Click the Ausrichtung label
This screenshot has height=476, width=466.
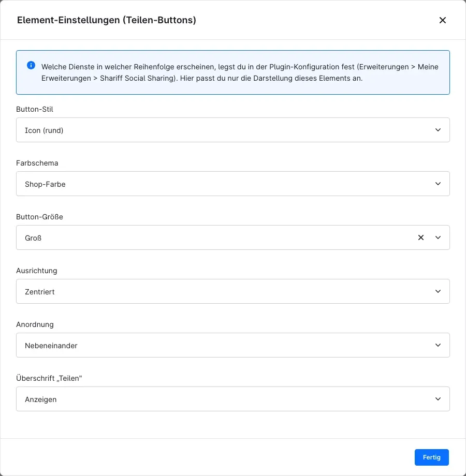coord(36,271)
